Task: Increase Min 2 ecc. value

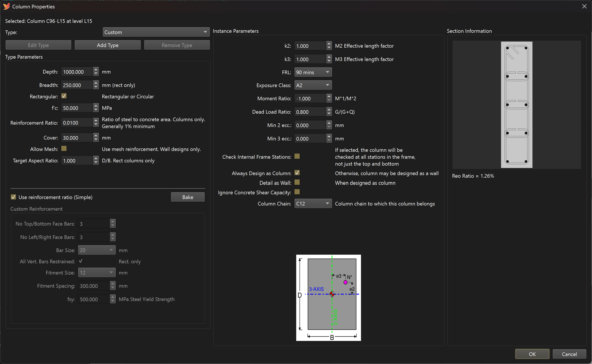Action: pyautogui.click(x=329, y=123)
